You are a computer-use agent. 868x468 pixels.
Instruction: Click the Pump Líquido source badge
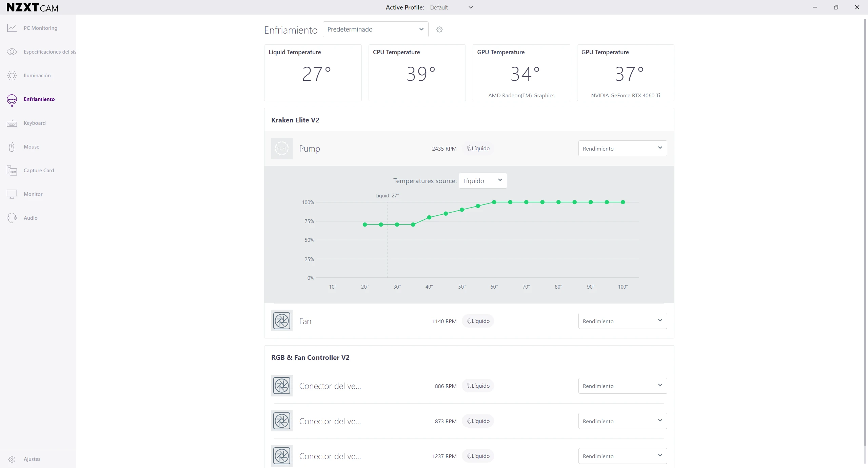478,149
